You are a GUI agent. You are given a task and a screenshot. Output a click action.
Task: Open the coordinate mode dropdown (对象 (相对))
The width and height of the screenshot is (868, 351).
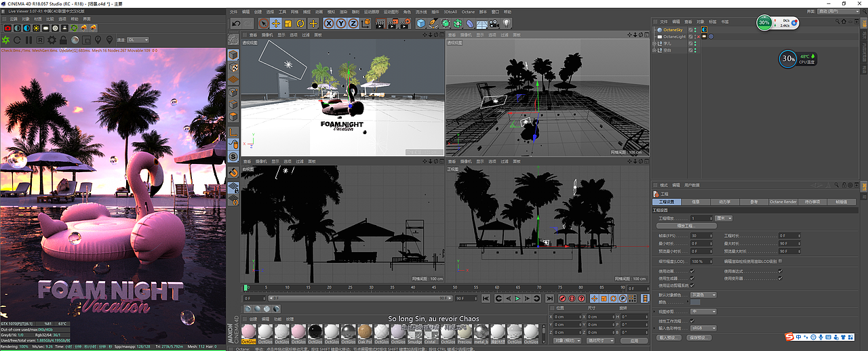tap(567, 340)
